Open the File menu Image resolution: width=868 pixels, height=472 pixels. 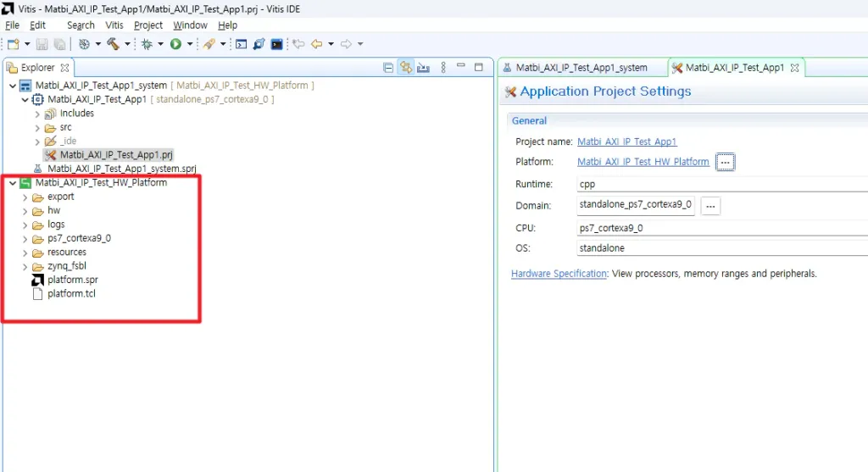[x=12, y=25]
